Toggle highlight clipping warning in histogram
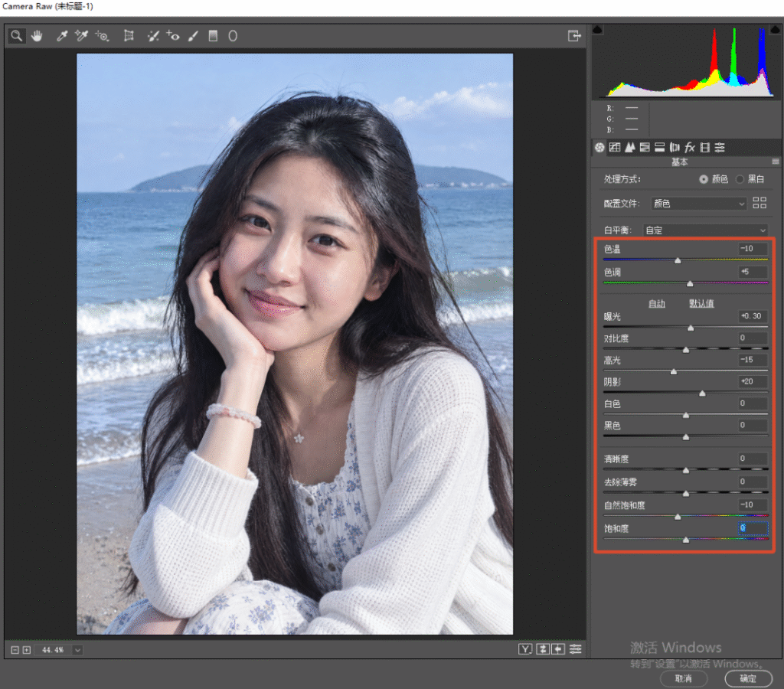 click(x=776, y=30)
